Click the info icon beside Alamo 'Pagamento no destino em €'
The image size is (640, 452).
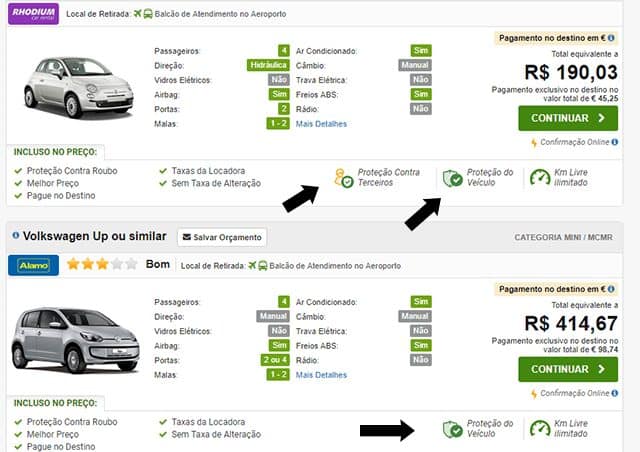pos(611,289)
